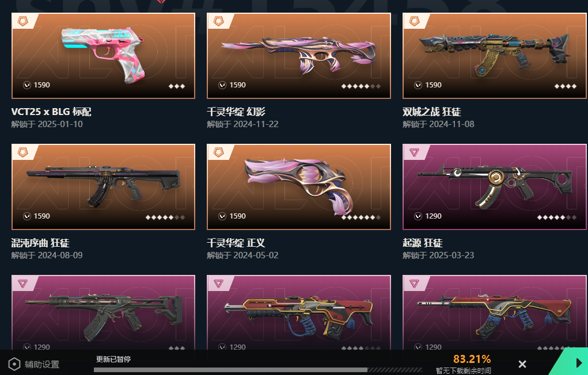This screenshot has height=375, width=588.
Task: Select the VCT25 x BLG 标配 pistol skin thumbnail
Action: pyautogui.click(x=103, y=56)
